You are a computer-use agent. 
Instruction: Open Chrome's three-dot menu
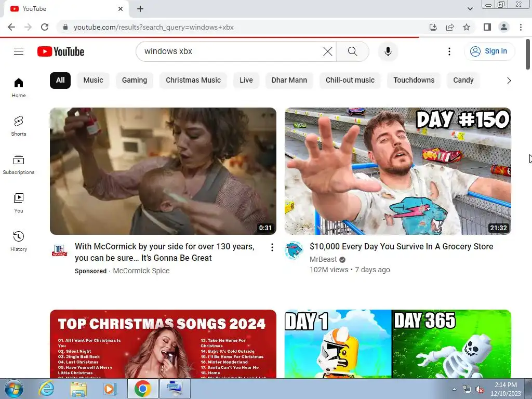point(521,27)
